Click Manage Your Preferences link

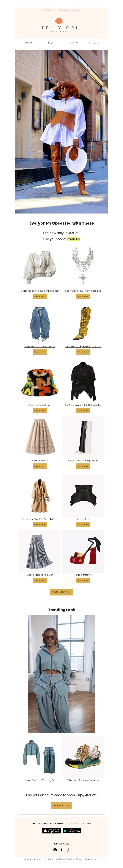point(88,859)
